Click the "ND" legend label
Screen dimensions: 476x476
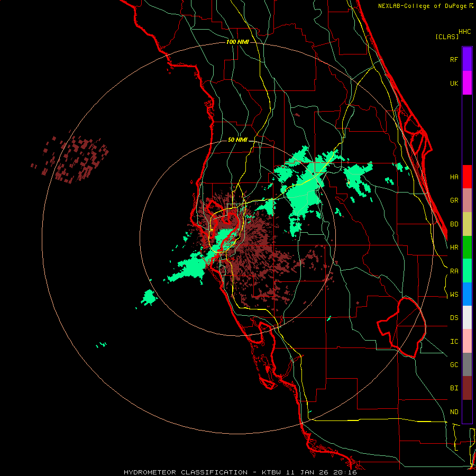coord(454,412)
